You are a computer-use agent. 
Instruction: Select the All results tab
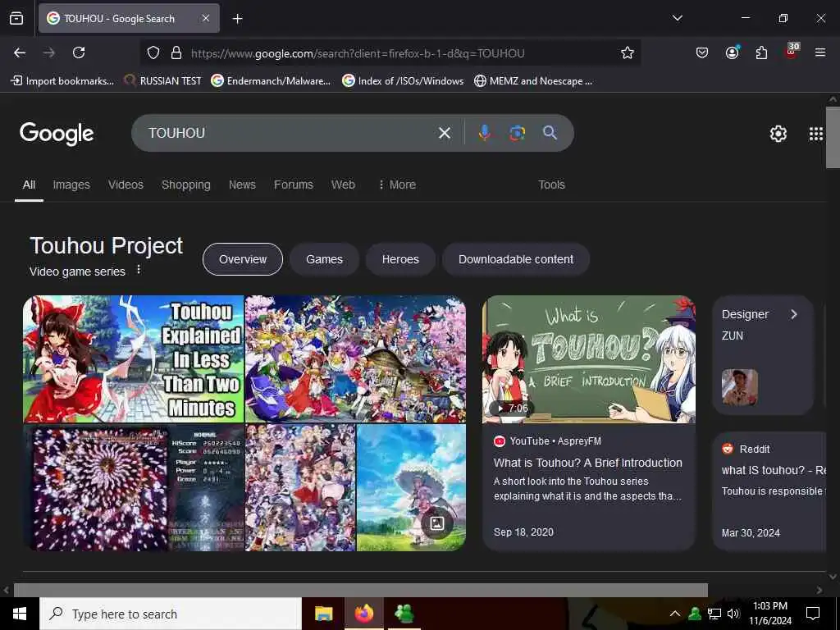tap(29, 185)
